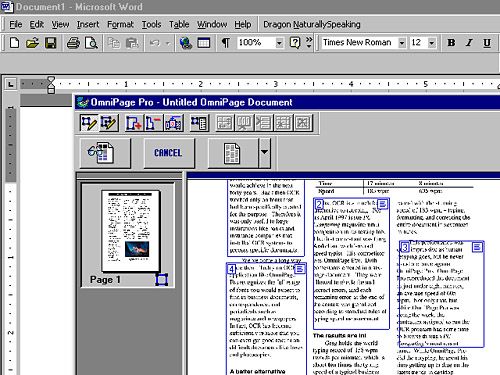Open the Format menu
The width and height of the screenshot is (500, 375).
tap(120, 24)
